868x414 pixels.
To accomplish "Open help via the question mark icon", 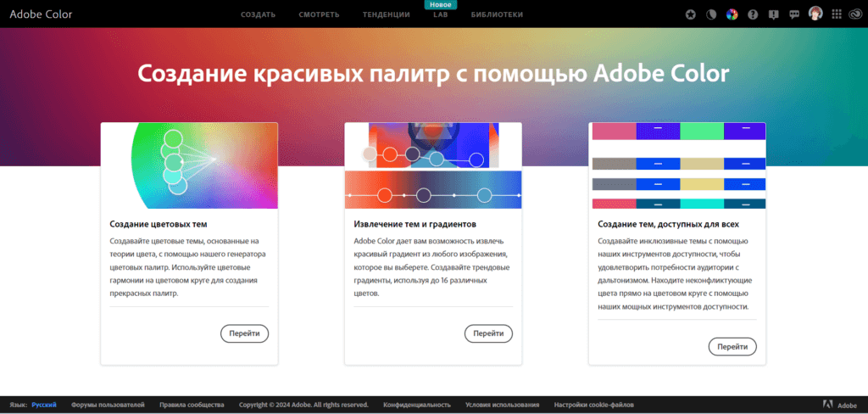I will [753, 15].
